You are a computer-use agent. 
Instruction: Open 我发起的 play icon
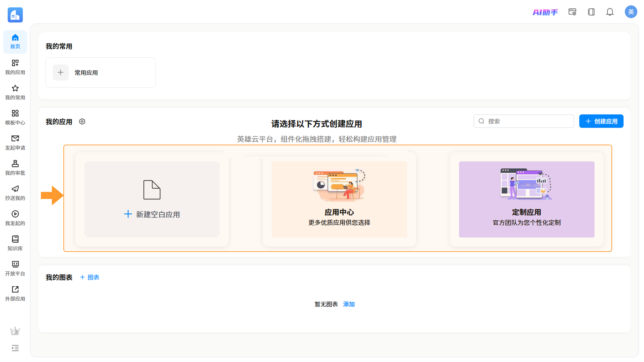pos(15,214)
